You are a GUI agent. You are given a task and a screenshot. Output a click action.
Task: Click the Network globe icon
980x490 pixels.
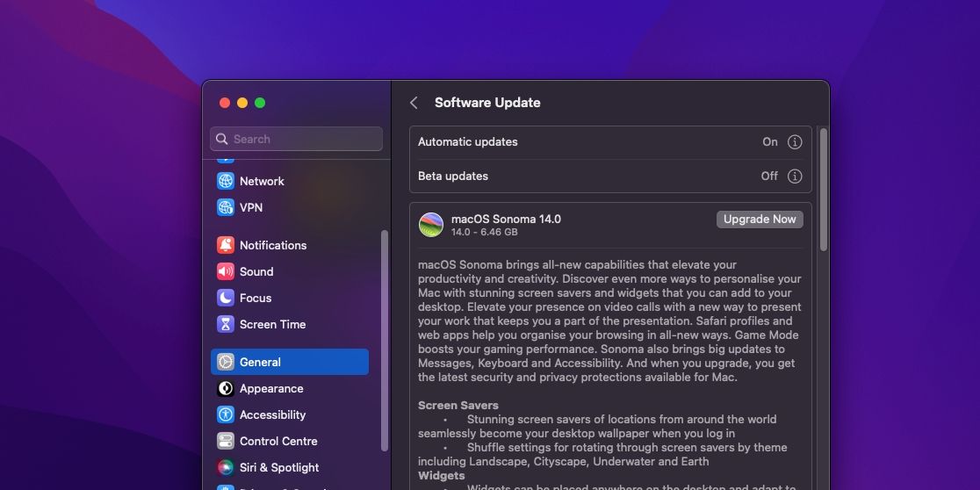226,181
